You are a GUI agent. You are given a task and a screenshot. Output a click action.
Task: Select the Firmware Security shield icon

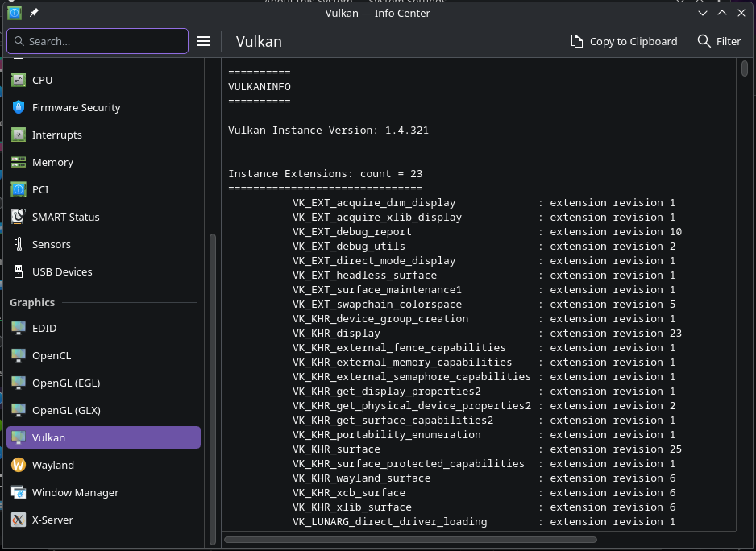(19, 107)
